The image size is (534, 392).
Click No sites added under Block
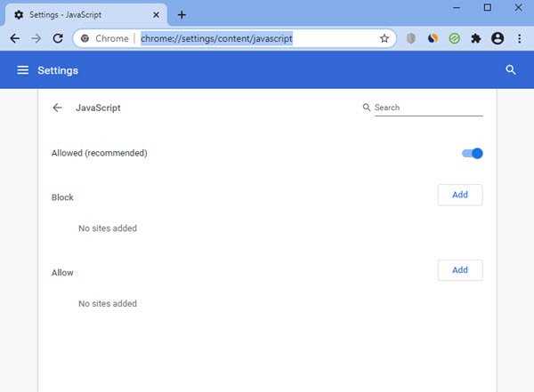[x=108, y=228]
